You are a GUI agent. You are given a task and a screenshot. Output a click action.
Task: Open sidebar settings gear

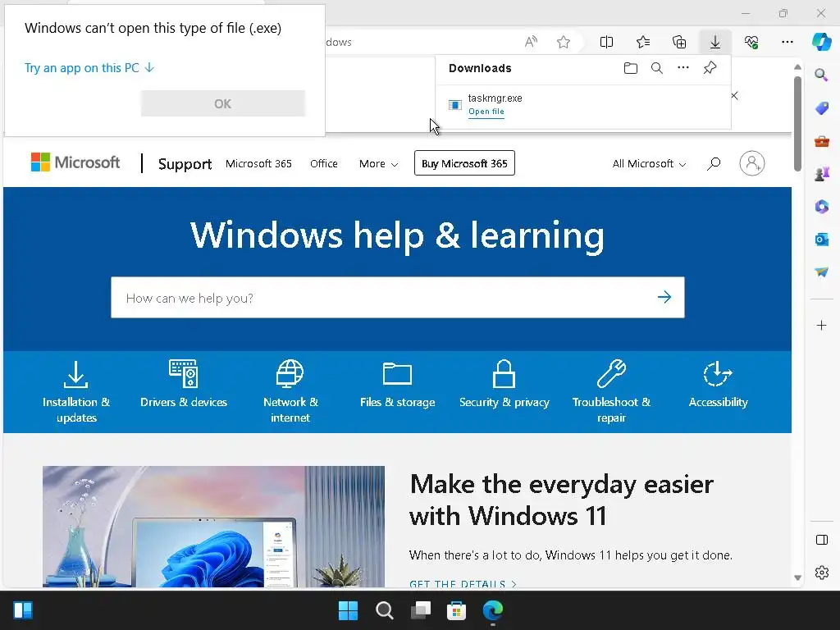(821, 573)
